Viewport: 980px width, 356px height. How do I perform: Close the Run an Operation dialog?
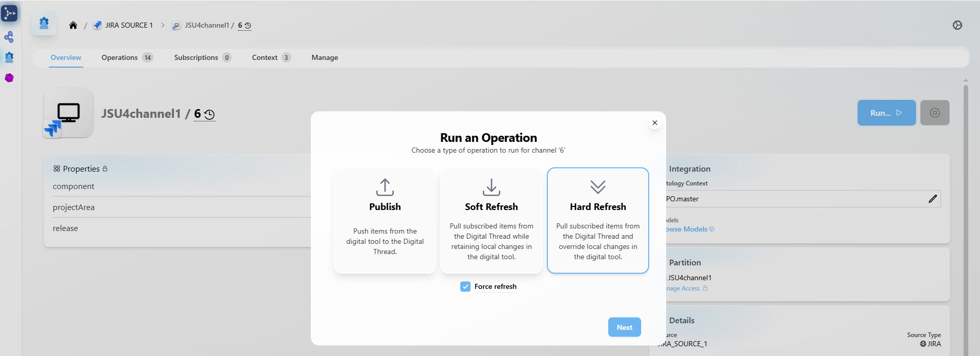[x=654, y=122]
